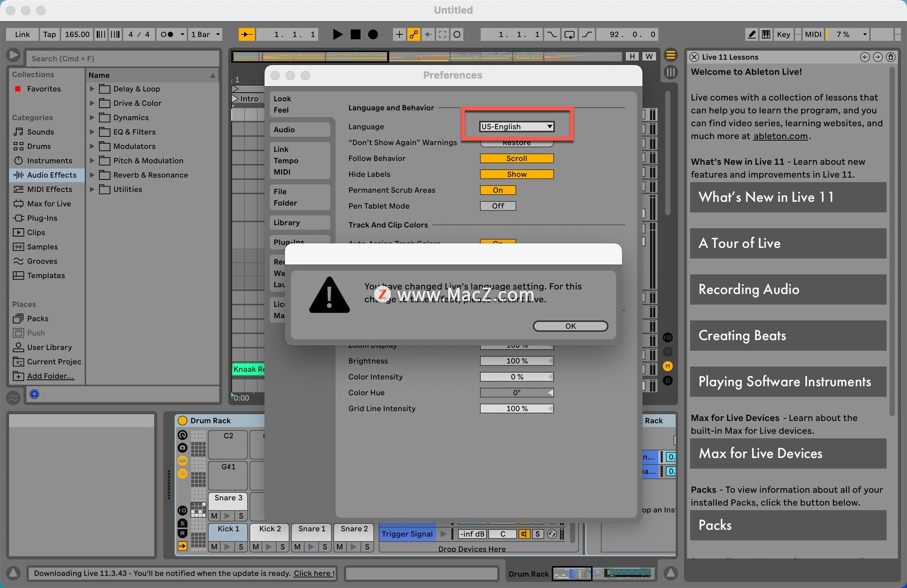This screenshot has height=588, width=907.
Task: Click OK in the language warning
Action: tap(570, 326)
